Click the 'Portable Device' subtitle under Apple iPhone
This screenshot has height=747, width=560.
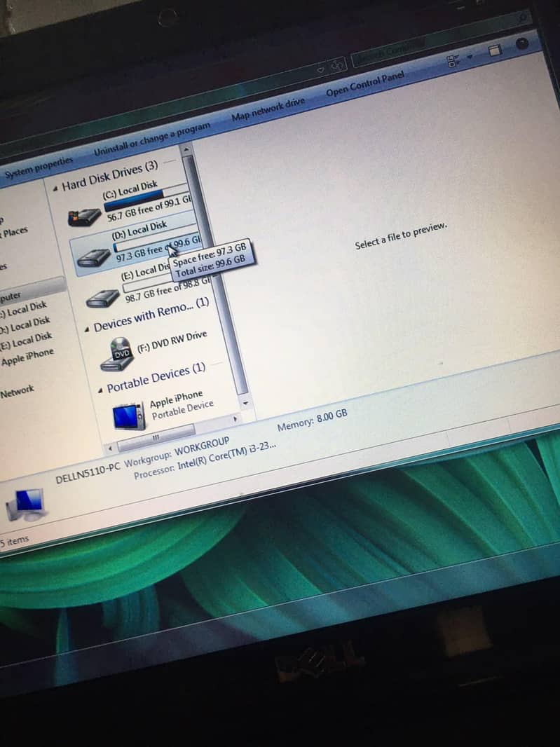tap(182, 410)
